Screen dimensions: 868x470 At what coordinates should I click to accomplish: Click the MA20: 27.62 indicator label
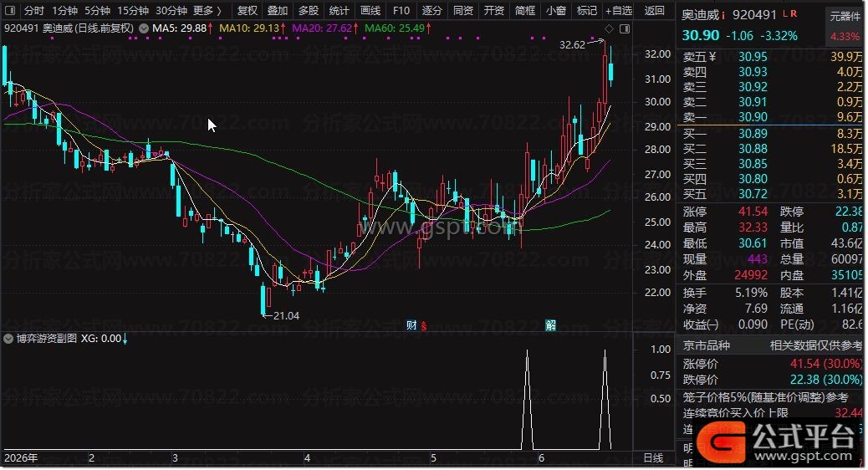[322, 28]
